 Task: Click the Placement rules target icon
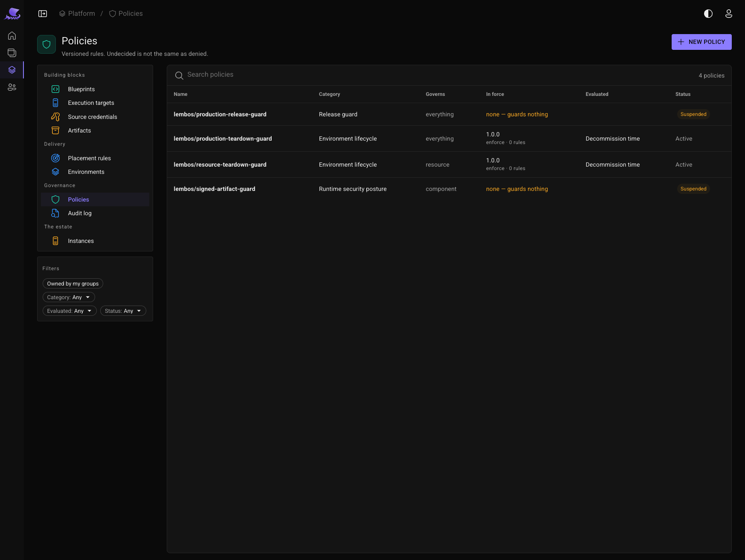(55, 158)
